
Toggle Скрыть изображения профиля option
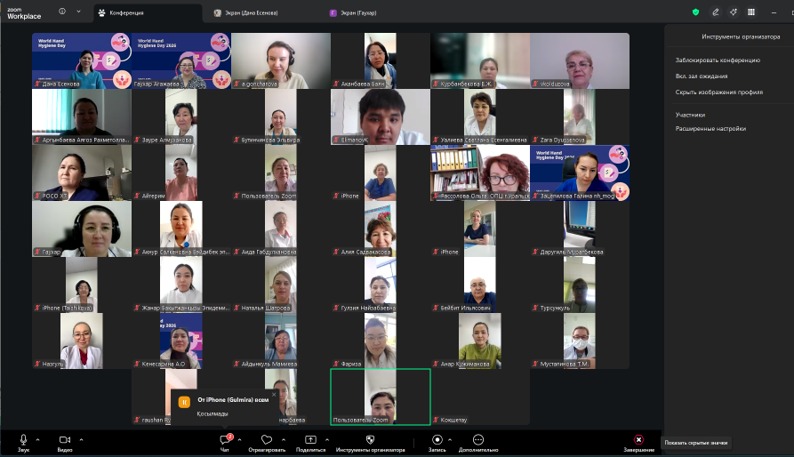click(x=718, y=92)
